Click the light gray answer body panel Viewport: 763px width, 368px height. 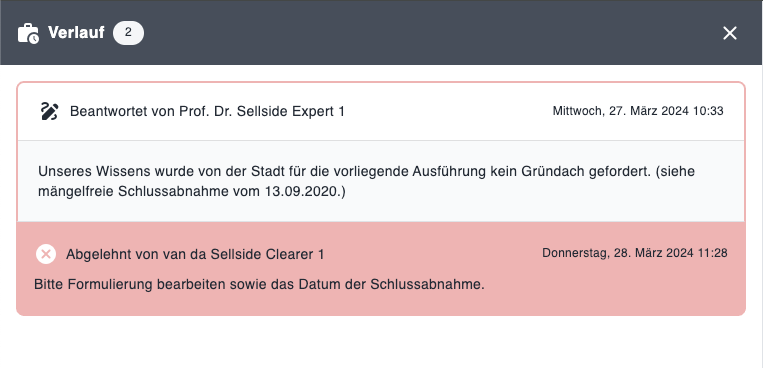coord(381,181)
